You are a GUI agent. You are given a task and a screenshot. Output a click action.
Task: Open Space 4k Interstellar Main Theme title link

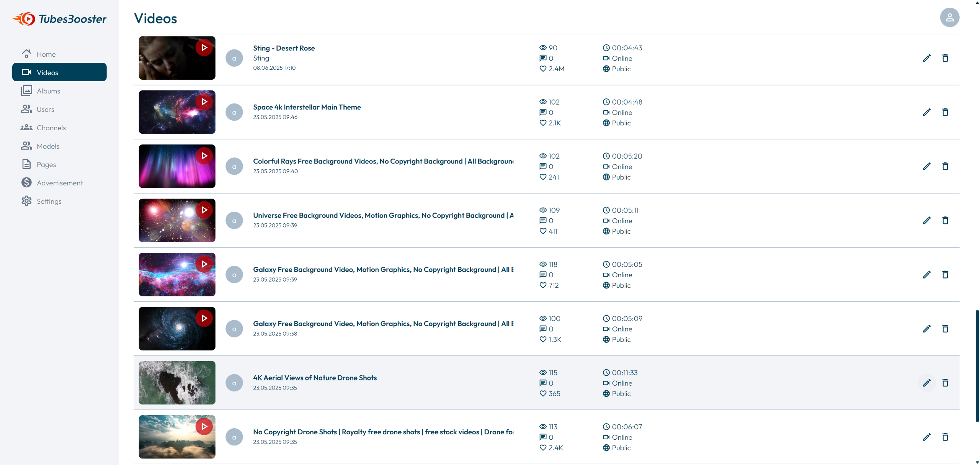(307, 107)
